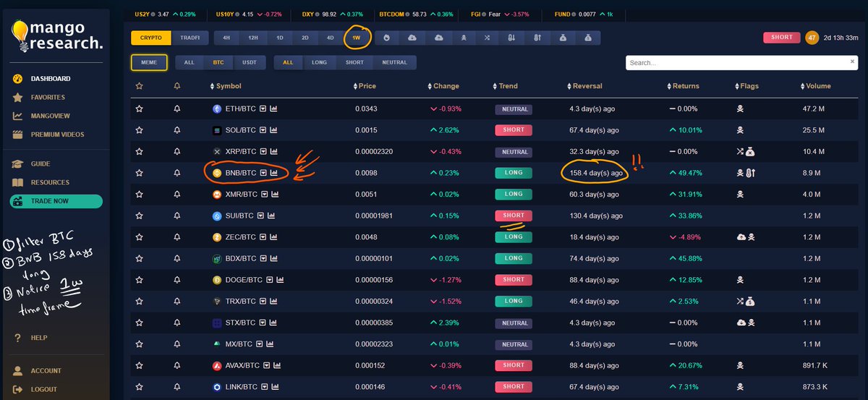Viewport: 868px width, 400px height.
Task: Open PREMIUM VIDEOS in the sidebar
Action: click(57, 135)
